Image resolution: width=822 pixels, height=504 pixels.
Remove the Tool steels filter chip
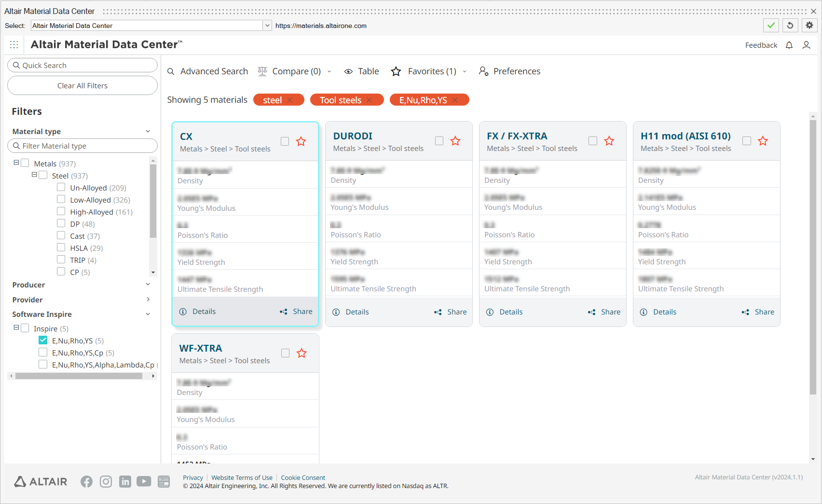click(x=370, y=100)
